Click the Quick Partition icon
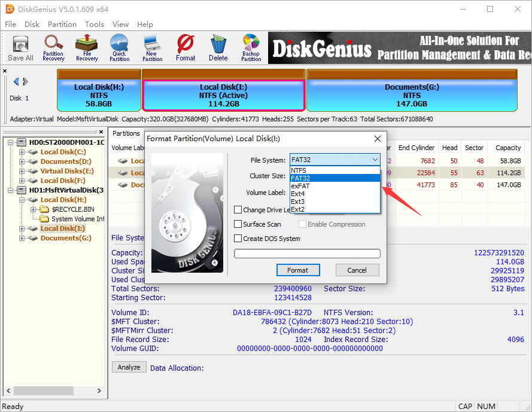The height and width of the screenshot is (412, 532). click(119, 48)
